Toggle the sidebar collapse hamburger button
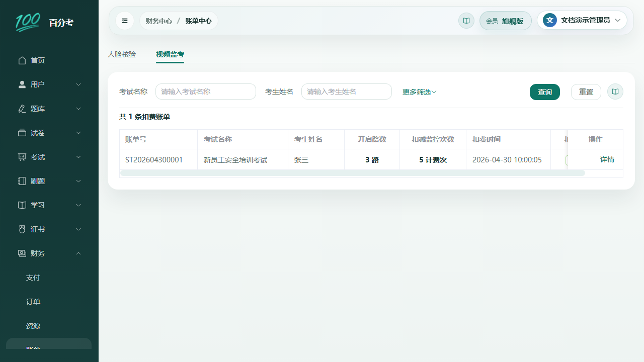 pyautogui.click(x=125, y=21)
